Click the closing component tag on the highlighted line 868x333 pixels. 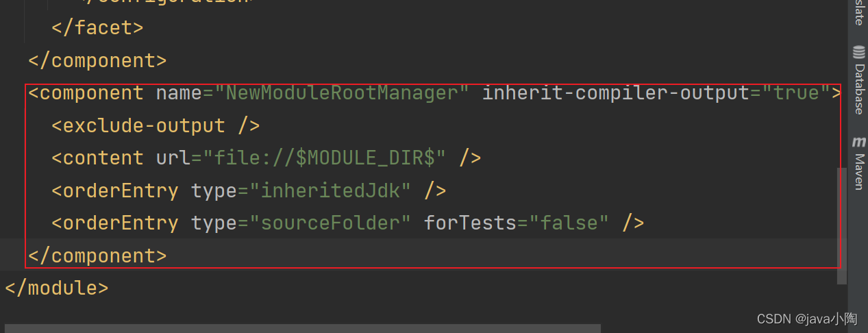[x=97, y=256]
